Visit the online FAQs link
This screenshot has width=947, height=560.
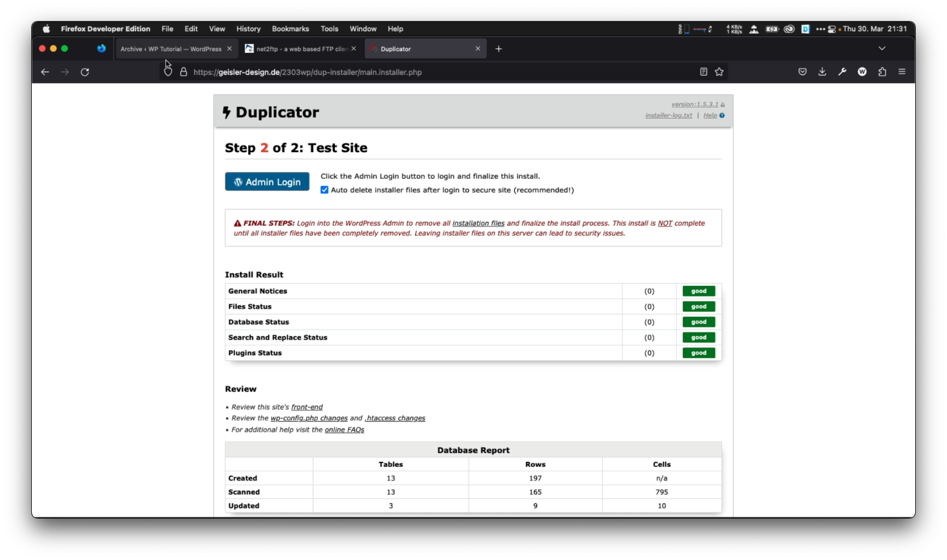point(345,430)
